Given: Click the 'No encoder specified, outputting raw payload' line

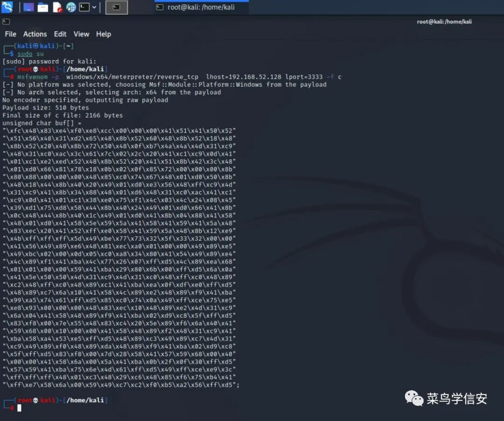Looking at the screenshot, I should click(x=85, y=100).
